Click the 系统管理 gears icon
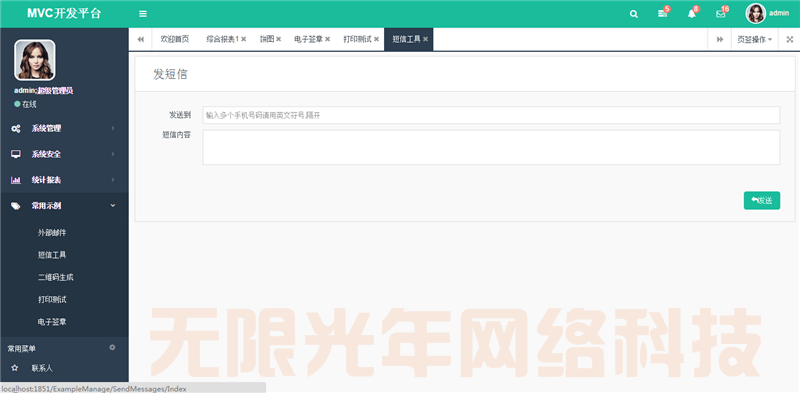Screen dimensions: 800x393 click(x=16, y=129)
